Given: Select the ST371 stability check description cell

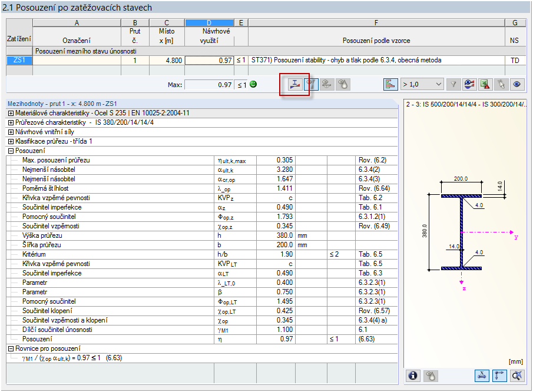Looking at the screenshot, I should 376,61.
